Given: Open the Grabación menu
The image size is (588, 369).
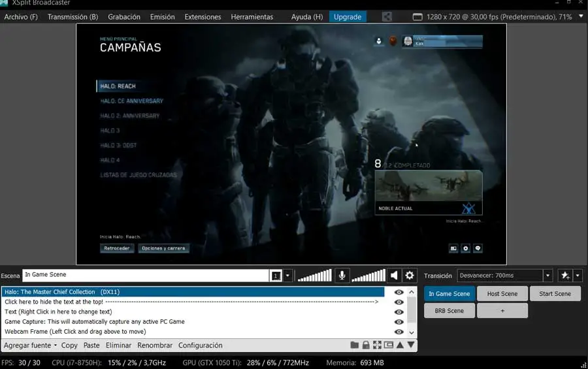Looking at the screenshot, I should coord(123,17).
